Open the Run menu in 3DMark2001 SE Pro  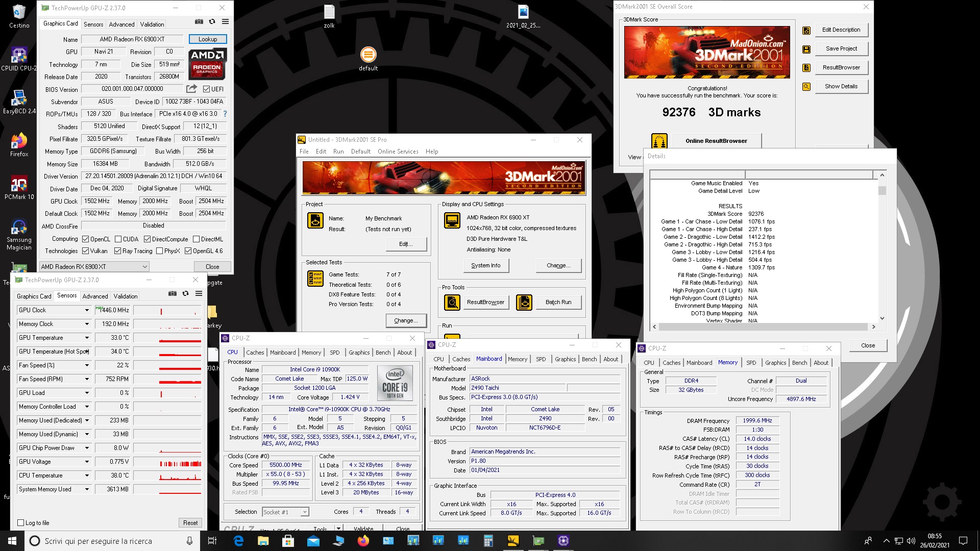click(x=338, y=152)
